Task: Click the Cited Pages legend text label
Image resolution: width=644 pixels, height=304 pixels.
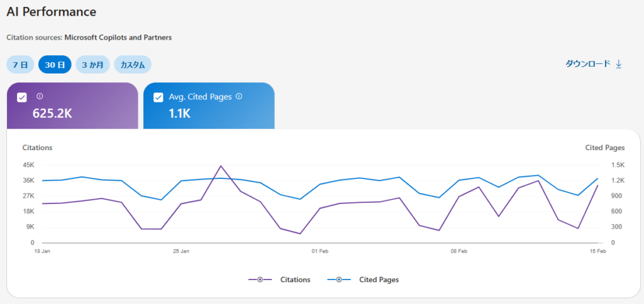Action: pyautogui.click(x=379, y=280)
